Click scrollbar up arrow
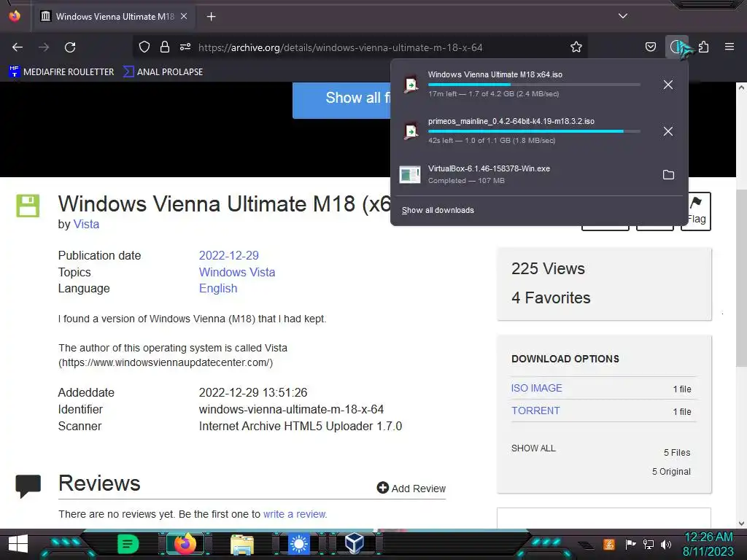The image size is (747, 560). (741, 87)
